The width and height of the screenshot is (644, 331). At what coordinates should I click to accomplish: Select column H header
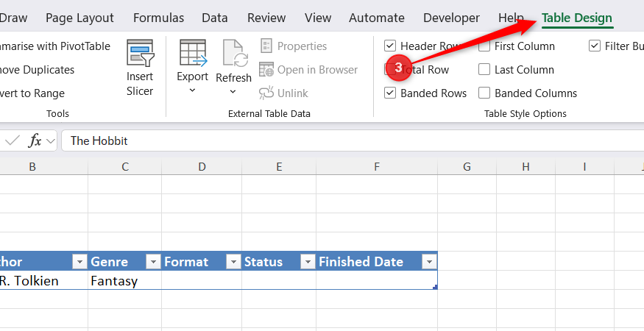526,167
